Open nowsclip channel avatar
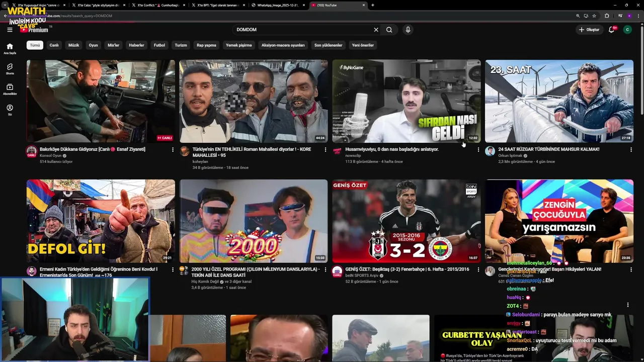 337,151
